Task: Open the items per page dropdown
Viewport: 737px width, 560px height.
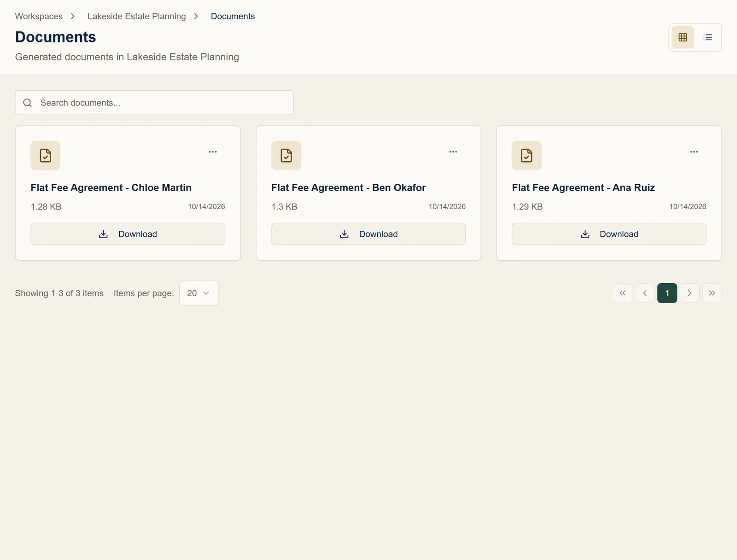Action: click(x=199, y=293)
